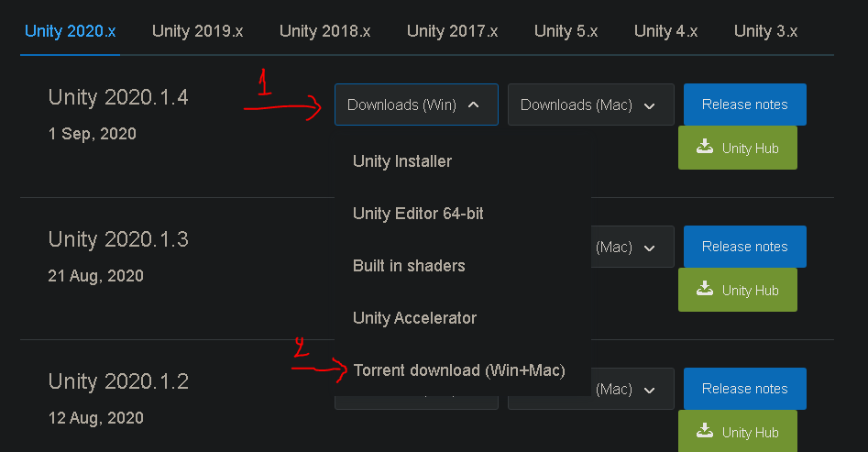Open Release notes for Unity 2020.1.3
868x452 pixels.
point(744,247)
